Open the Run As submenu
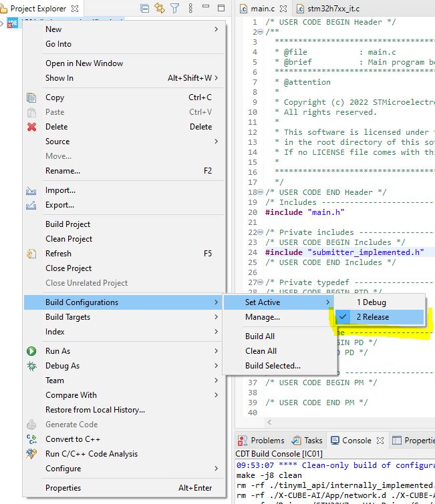Viewport: 435px width, 504px height. pyautogui.click(x=124, y=351)
